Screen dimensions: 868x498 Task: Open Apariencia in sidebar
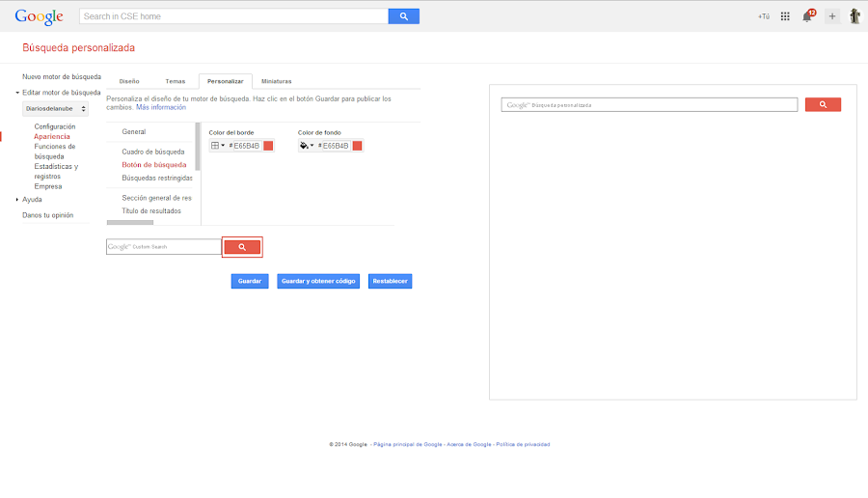tap(52, 137)
